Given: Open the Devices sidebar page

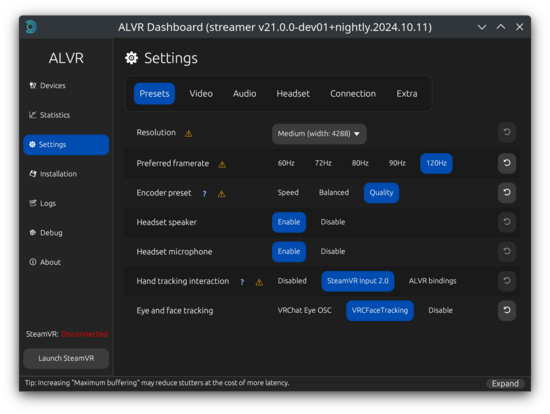Looking at the screenshot, I should (x=47, y=86).
